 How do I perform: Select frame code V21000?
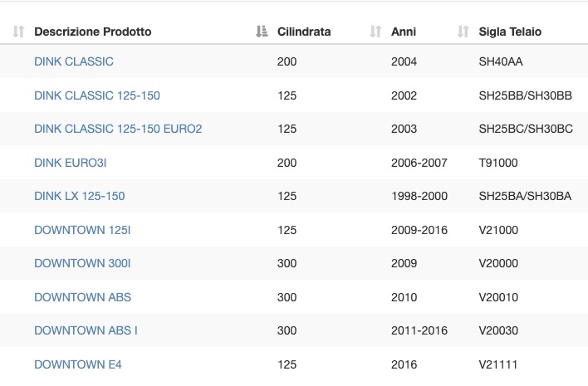click(x=498, y=230)
